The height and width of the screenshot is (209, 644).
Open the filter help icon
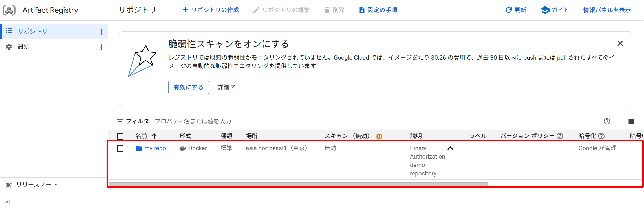coord(607,121)
